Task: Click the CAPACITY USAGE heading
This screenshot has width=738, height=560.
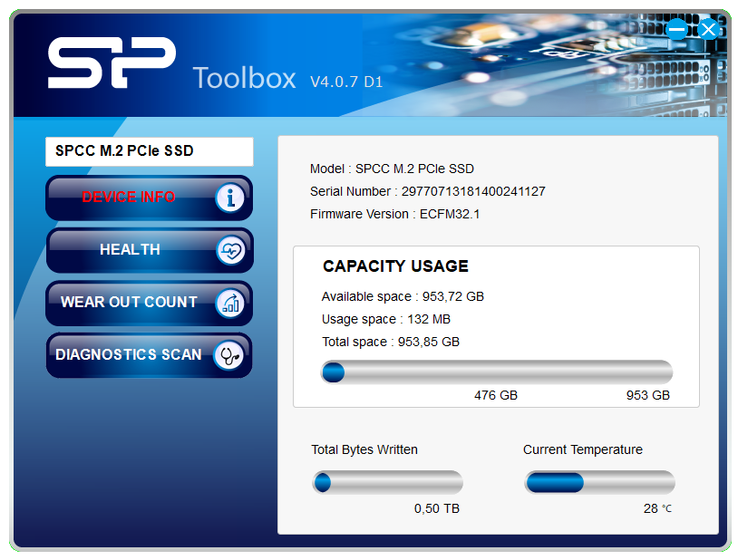Action: [395, 266]
